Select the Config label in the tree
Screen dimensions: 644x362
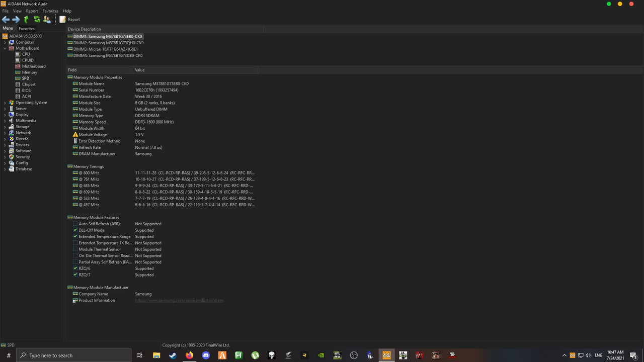pos(22,163)
